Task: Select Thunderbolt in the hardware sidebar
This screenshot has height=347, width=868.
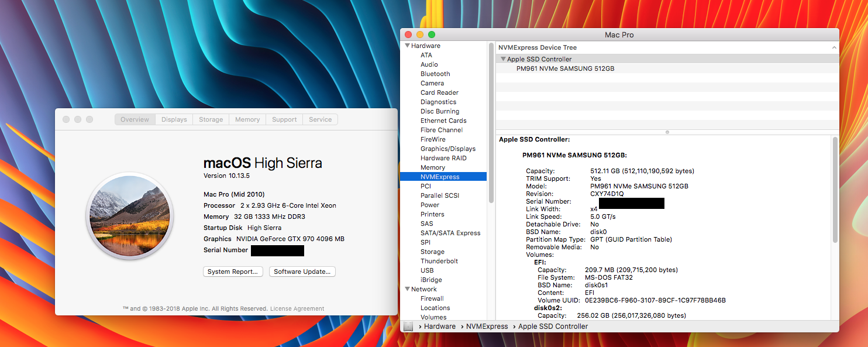Action: click(439, 261)
